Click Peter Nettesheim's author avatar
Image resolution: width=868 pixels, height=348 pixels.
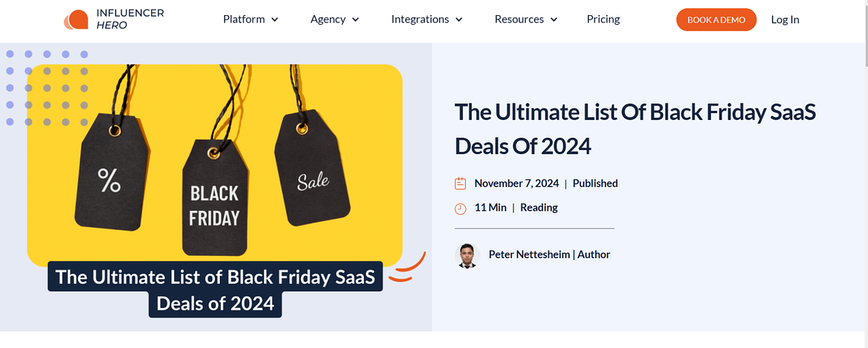467,255
